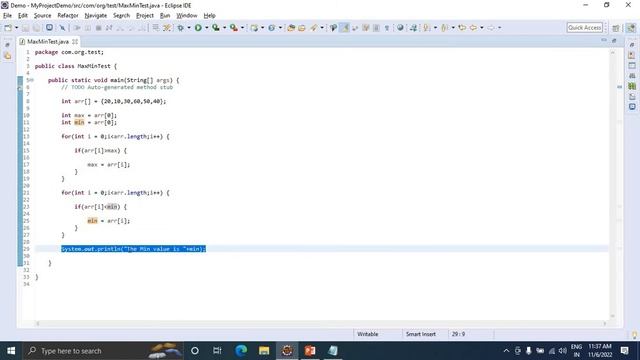Click the Coverage launch icon
Image resolution: width=640 pixels, height=360 pixels.
tap(216, 28)
